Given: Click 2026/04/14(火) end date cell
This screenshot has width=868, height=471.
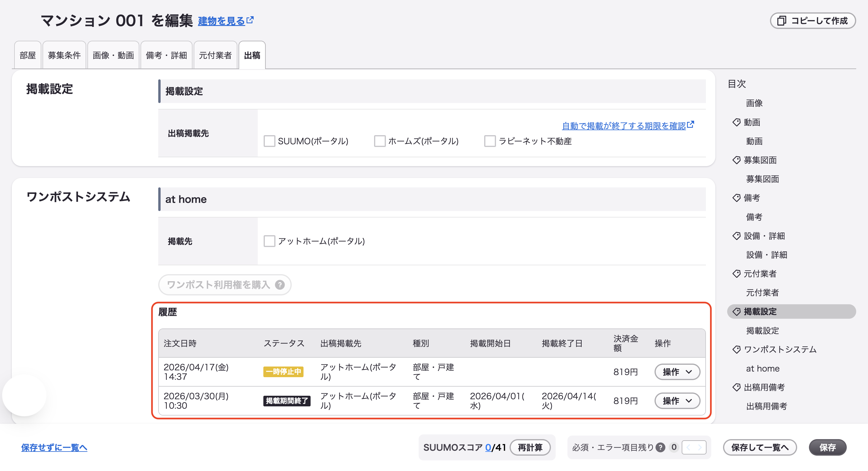Looking at the screenshot, I should (x=569, y=401).
